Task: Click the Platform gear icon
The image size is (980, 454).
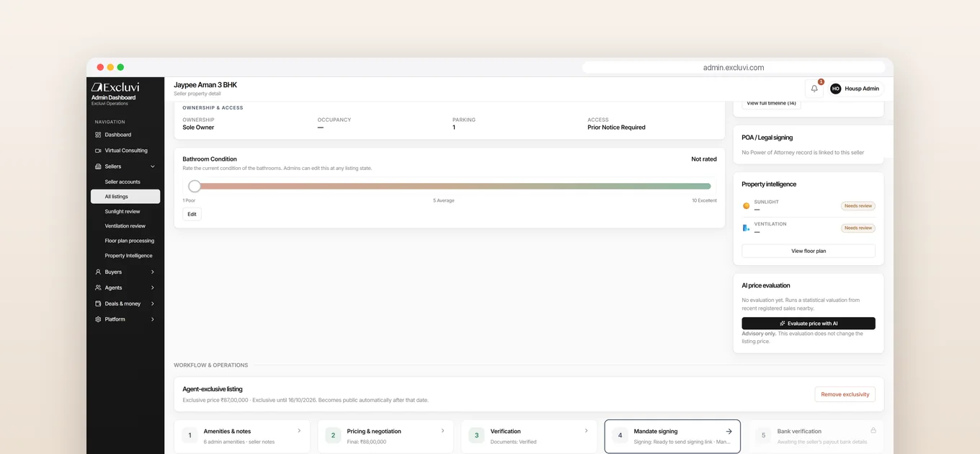Action: coord(98,319)
